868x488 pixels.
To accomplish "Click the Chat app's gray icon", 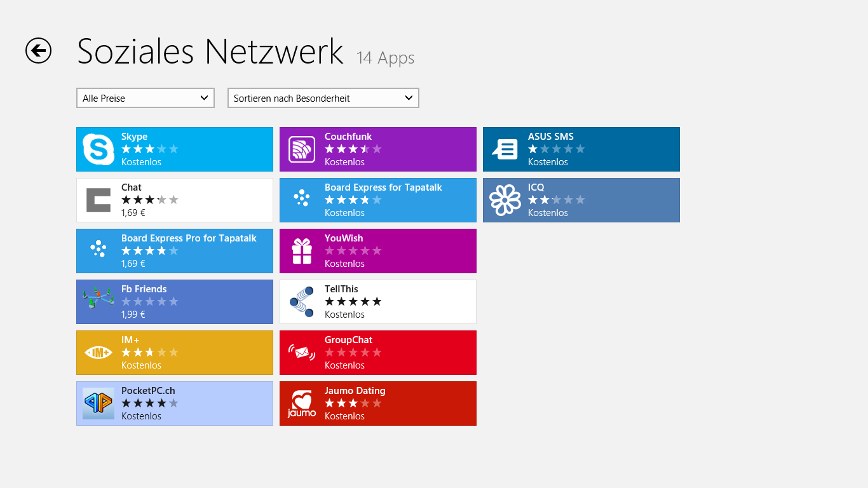I will pyautogui.click(x=98, y=200).
